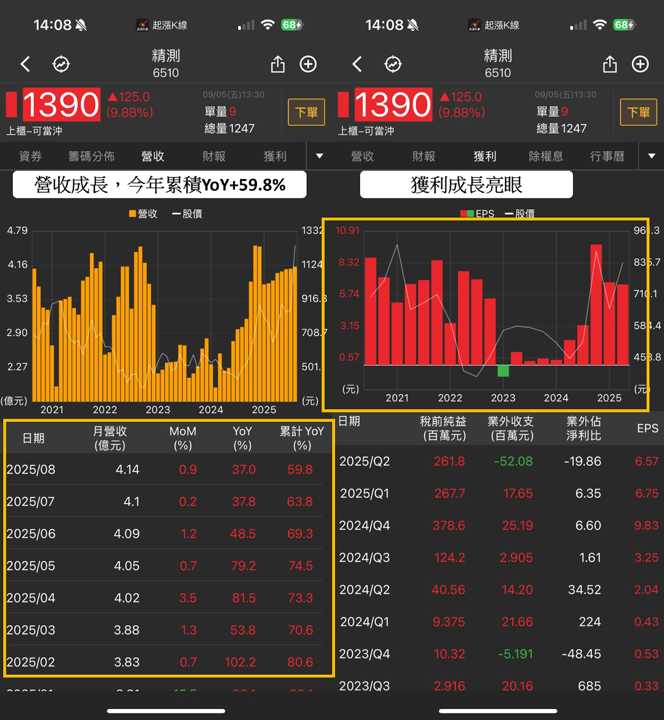The height and width of the screenshot is (720, 664).
Task: Tap the 下單 button on right screen
Action: [x=638, y=112]
